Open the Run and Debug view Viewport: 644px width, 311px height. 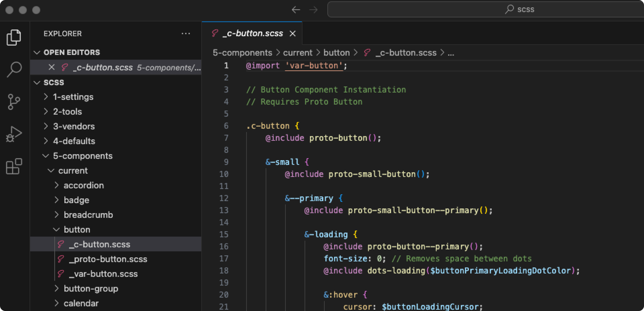pyautogui.click(x=14, y=134)
